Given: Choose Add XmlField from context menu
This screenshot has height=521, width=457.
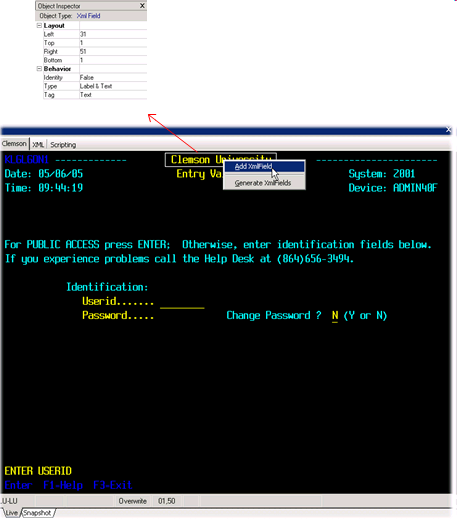Looking at the screenshot, I should coord(264,166).
